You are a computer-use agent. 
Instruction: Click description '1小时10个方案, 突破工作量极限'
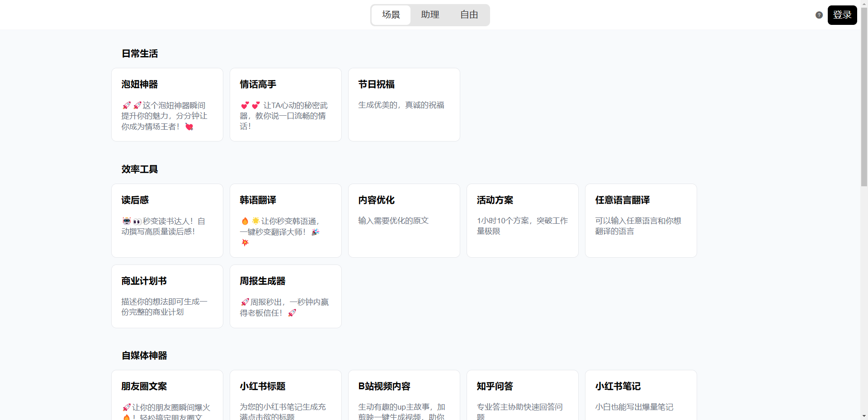click(x=522, y=226)
